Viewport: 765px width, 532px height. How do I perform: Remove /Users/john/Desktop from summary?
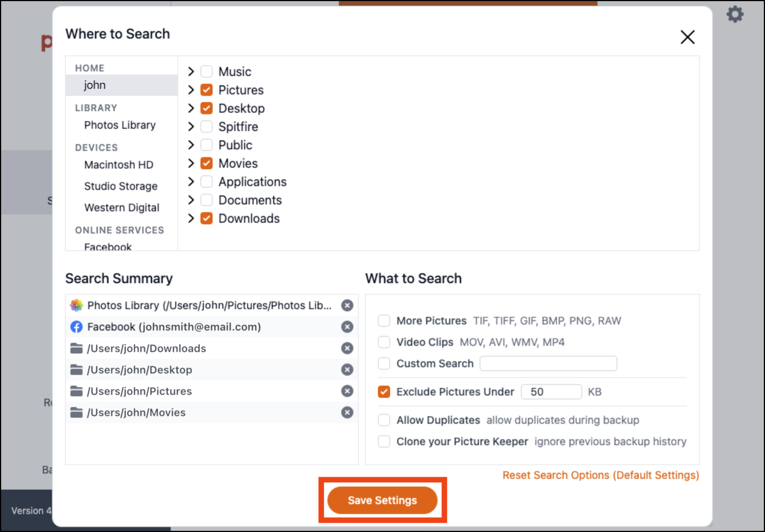click(347, 370)
